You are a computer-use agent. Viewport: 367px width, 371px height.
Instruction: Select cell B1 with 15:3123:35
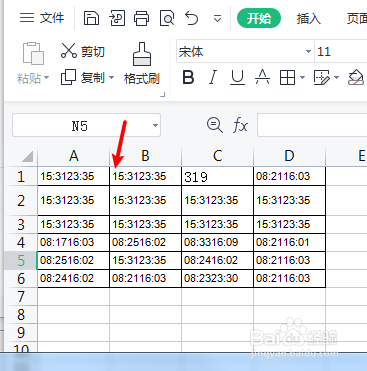[x=145, y=176]
